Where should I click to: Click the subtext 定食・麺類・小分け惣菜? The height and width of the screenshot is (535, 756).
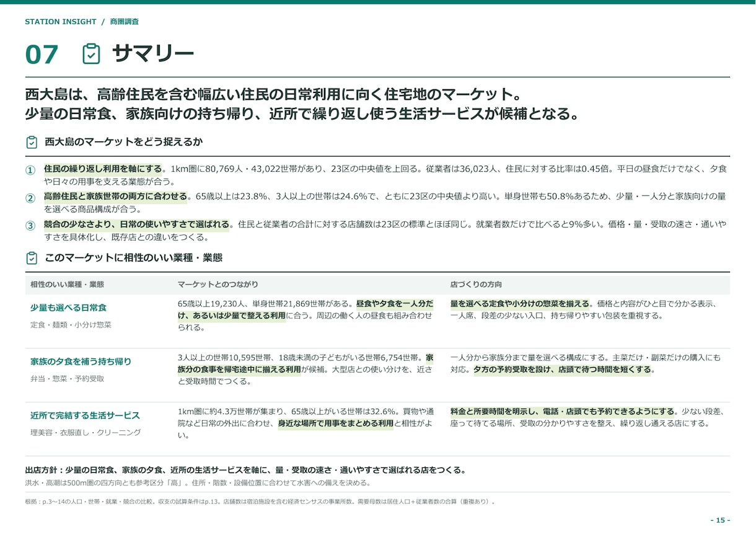point(71,325)
